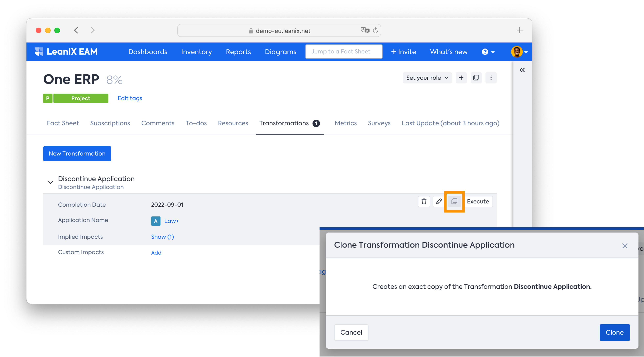Select the Transformations tab

289,123
